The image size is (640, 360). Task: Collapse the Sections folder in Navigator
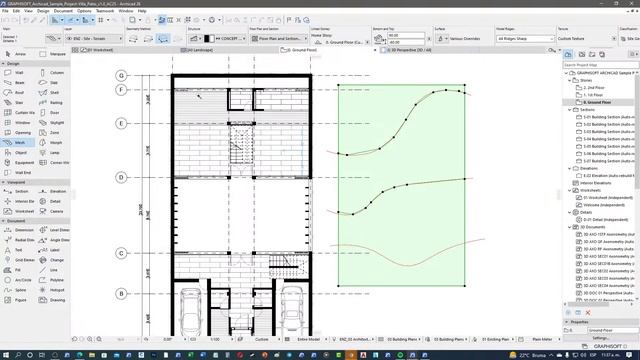click(570, 110)
